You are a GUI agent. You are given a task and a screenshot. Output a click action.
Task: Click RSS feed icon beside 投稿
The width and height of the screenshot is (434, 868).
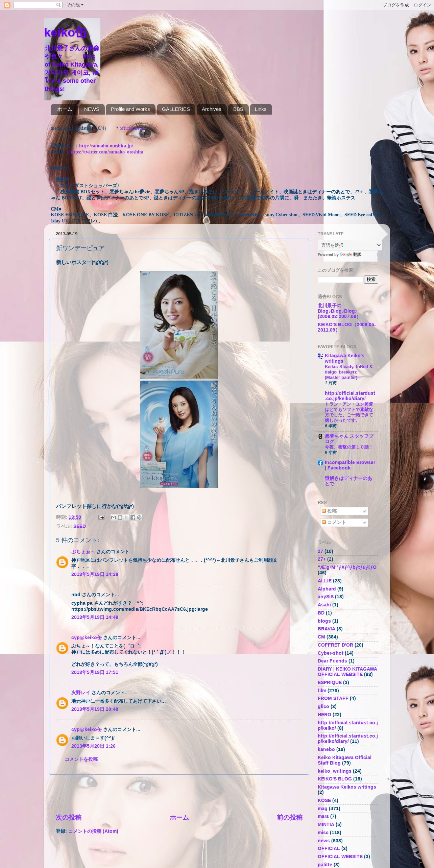324,511
